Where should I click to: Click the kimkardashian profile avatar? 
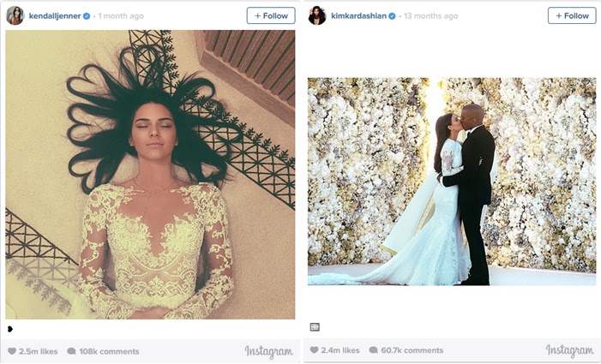[x=317, y=15]
